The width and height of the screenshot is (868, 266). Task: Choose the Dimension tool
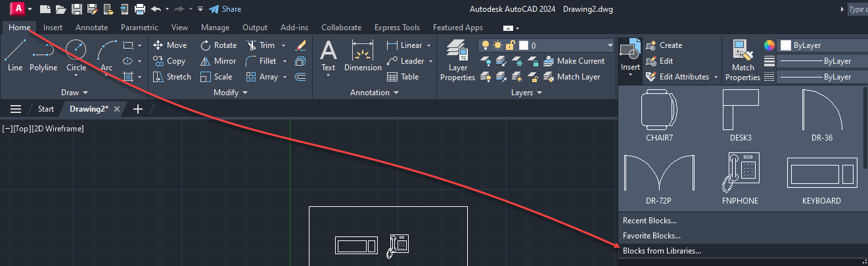click(363, 55)
